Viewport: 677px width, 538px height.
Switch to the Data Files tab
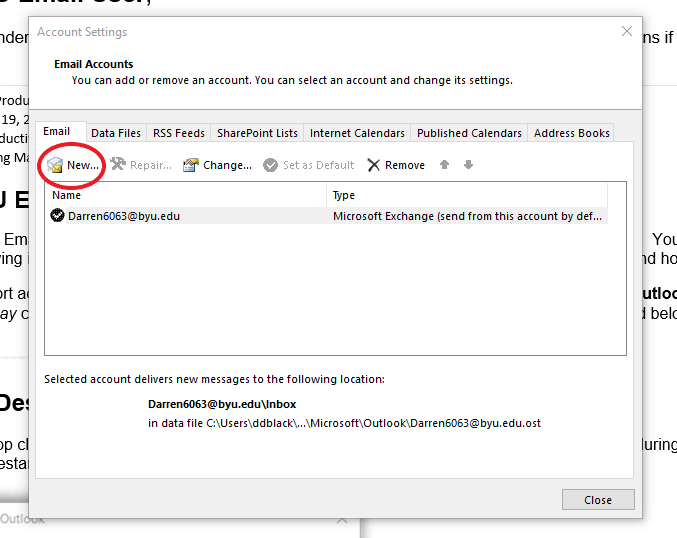(x=115, y=133)
